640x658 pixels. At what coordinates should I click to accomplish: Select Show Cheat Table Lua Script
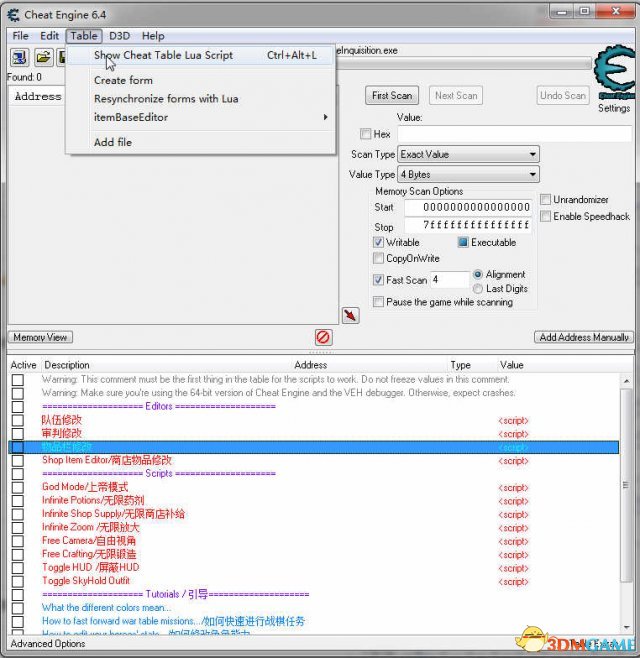click(x=201, y=55)
